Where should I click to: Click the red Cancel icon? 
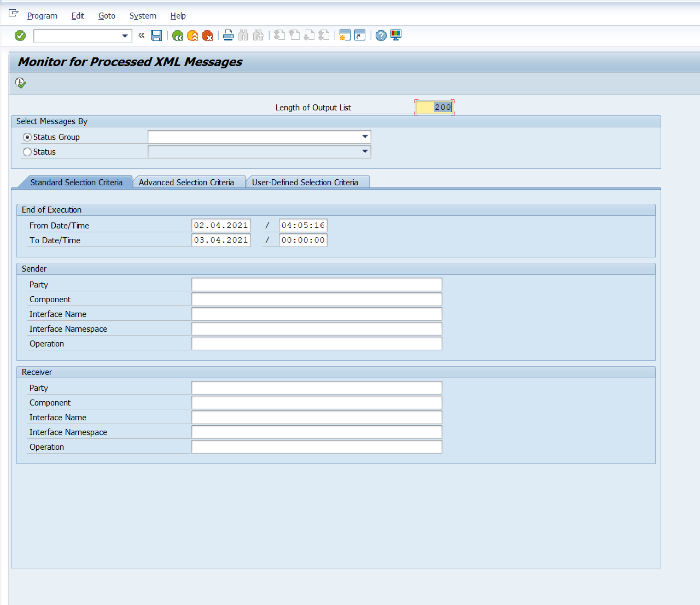pos(207,36)
